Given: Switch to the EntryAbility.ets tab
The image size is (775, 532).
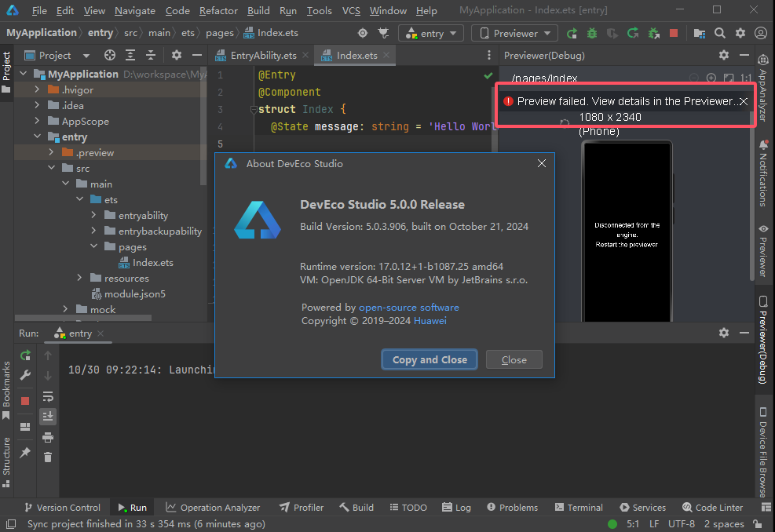Looking at the screenshot, I should (x=262, y=56).
